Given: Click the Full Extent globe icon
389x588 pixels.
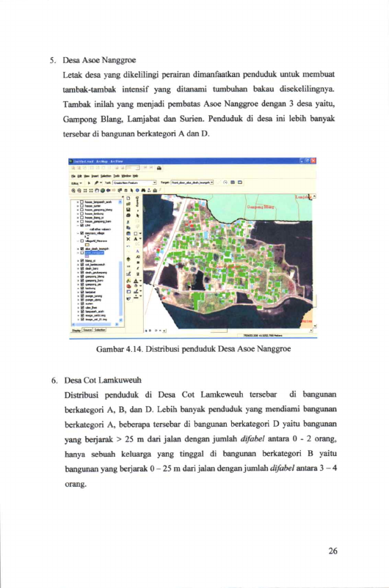Looking at the screenshot, I should click(103, 191).
